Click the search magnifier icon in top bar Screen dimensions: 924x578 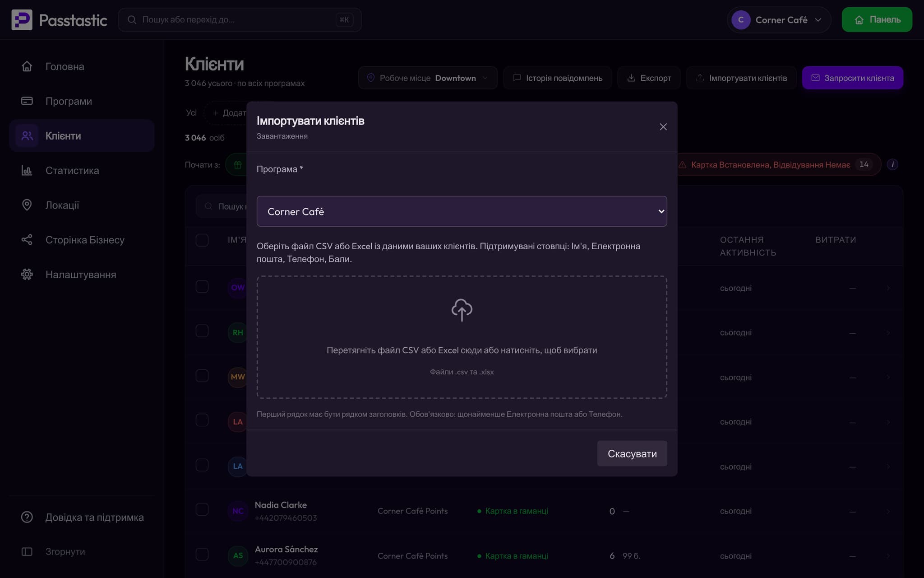coord(132,20)
